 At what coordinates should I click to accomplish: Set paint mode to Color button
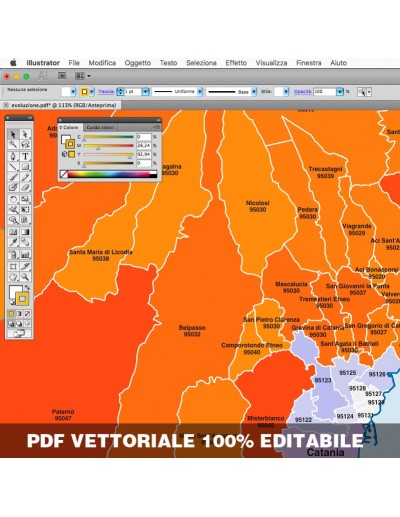pos(11,314)
